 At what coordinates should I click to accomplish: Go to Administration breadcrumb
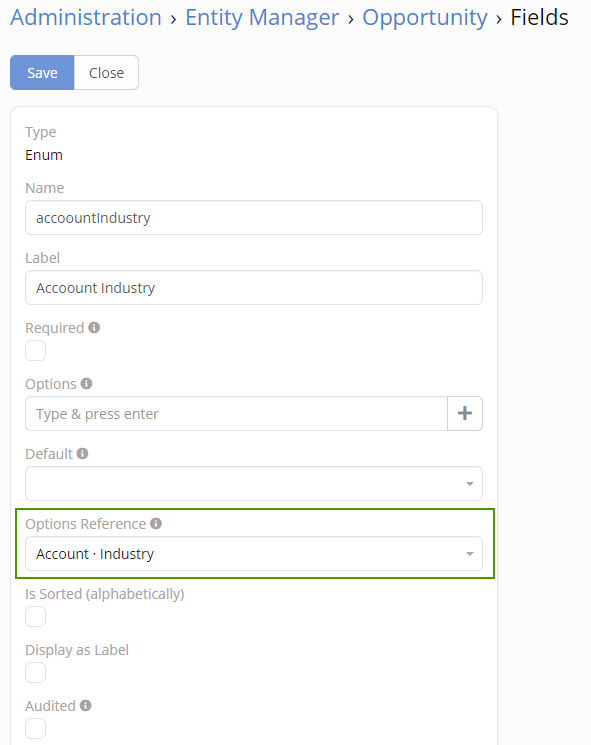(86, 18)
